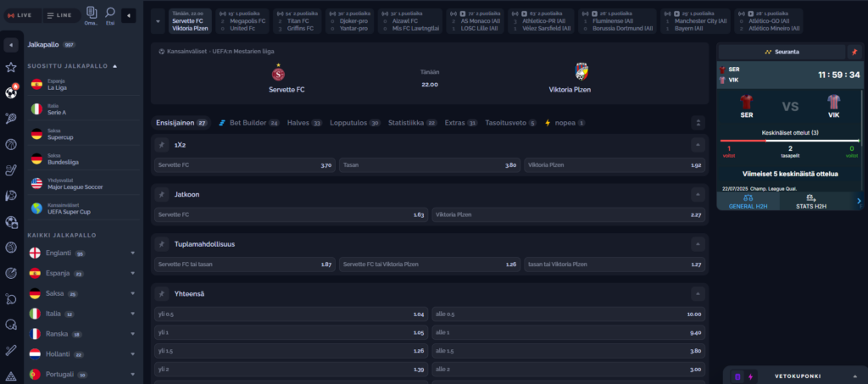
Task: Collapse the Suosittu Jalkapallo section
Action: (x=115, y=66)
